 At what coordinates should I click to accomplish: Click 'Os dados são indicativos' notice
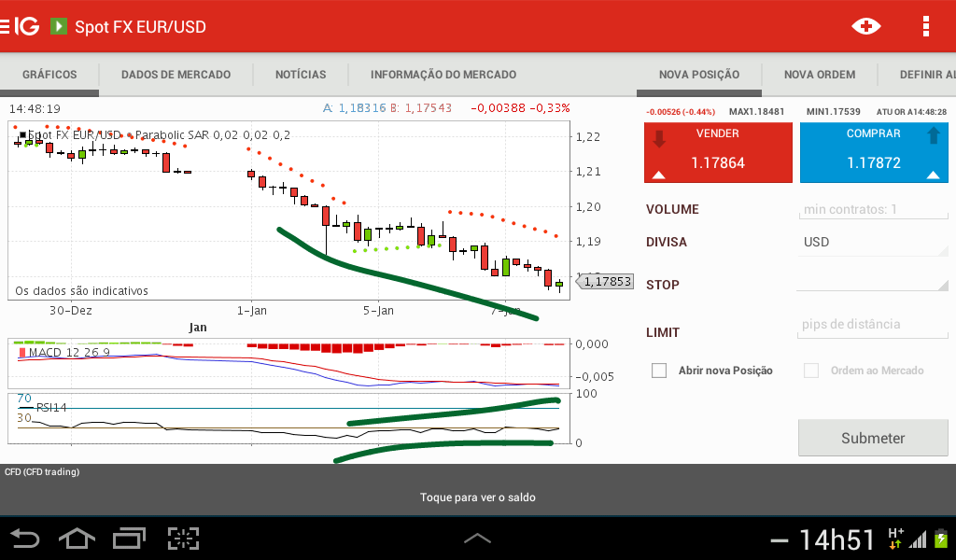click(82, 290)
